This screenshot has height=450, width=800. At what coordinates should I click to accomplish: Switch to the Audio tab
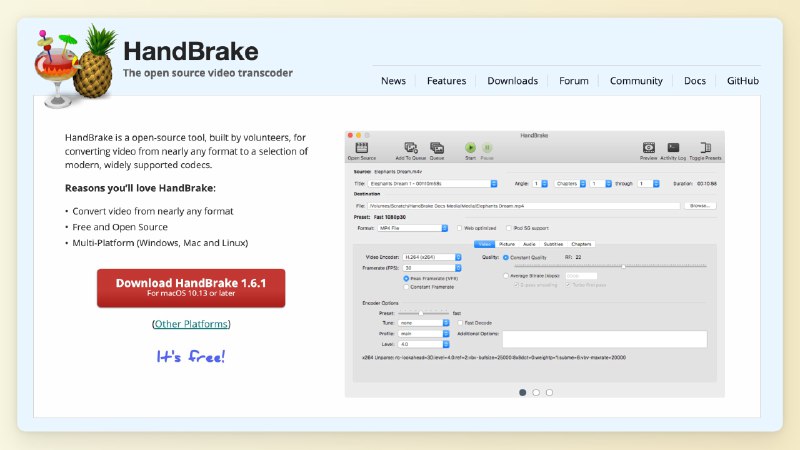[530, 244]
